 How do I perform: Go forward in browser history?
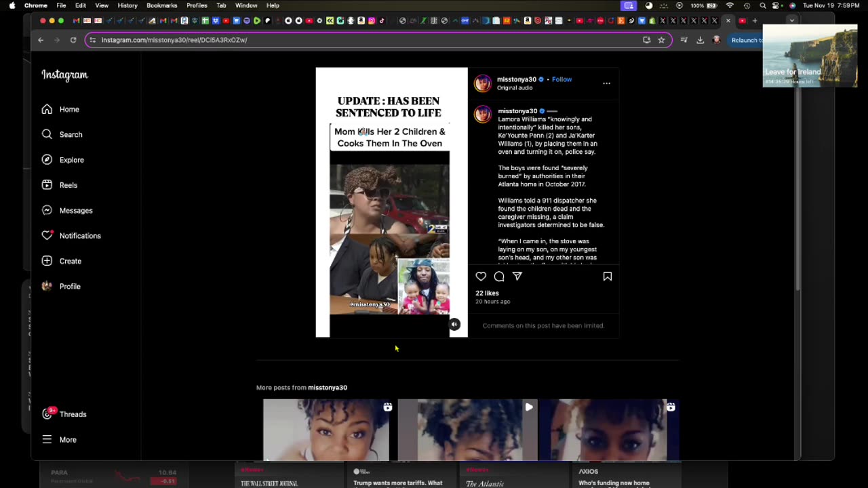click(56, 40)
